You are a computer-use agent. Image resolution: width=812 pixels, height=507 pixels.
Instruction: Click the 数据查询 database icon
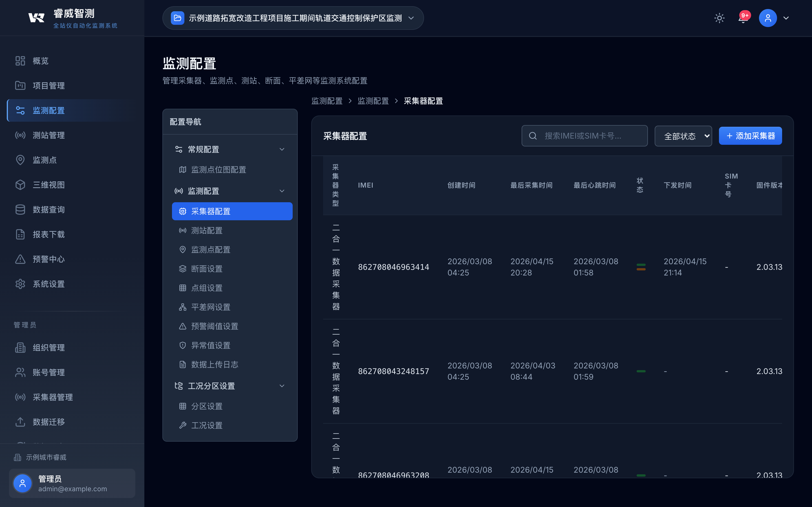tap(20, 210)
